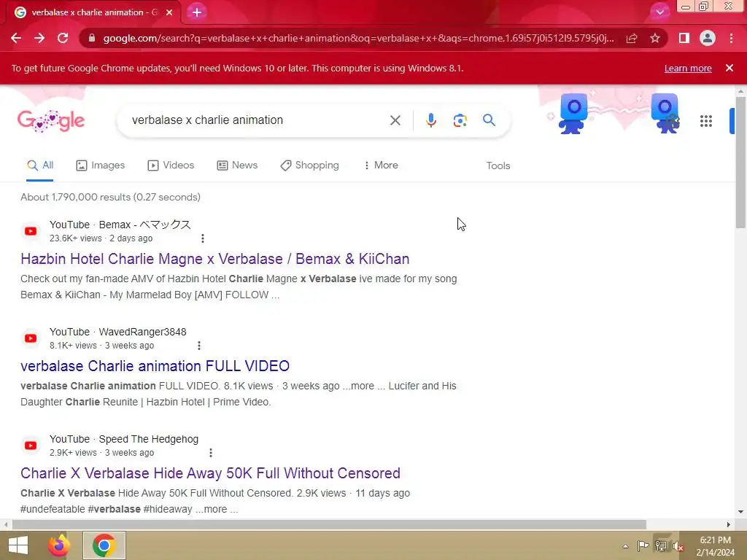This screenshot has height=560, width=747.
Task: Launch Firefox from the taskbar
Action: click(x=59, y=545)
